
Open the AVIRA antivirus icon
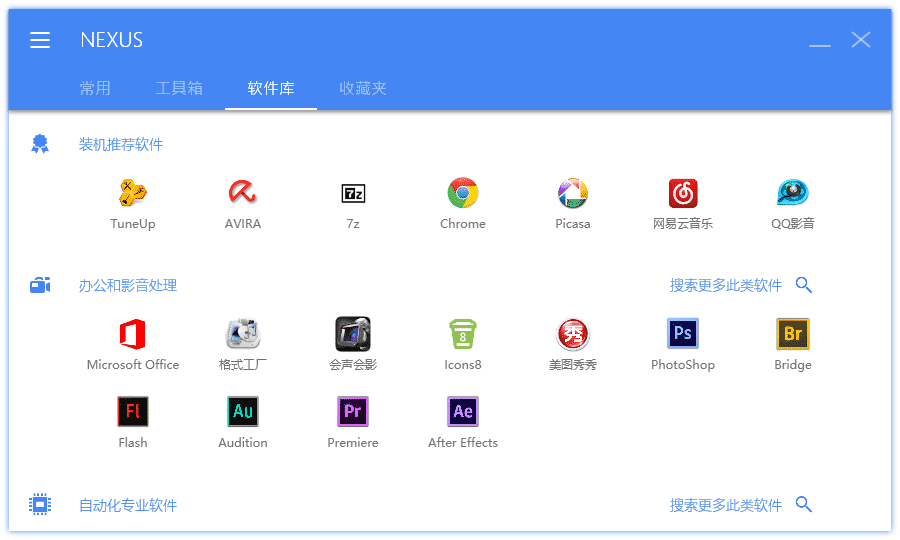pyautogui.click(x=242, y=193)
